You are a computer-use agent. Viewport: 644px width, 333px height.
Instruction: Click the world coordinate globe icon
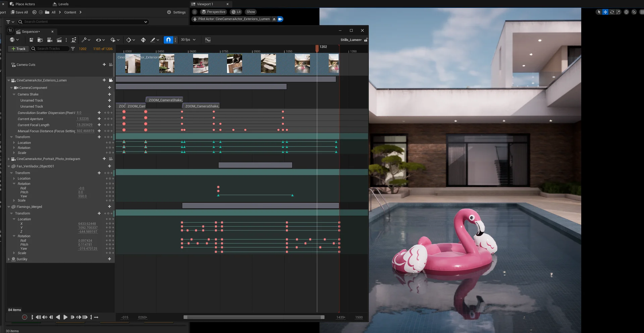626,12
